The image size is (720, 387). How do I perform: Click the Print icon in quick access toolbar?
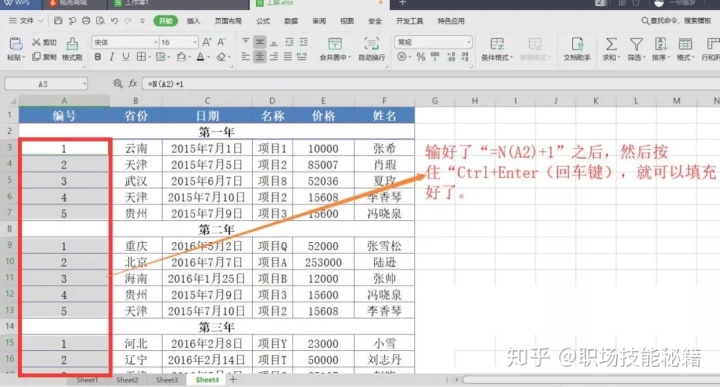86,21
